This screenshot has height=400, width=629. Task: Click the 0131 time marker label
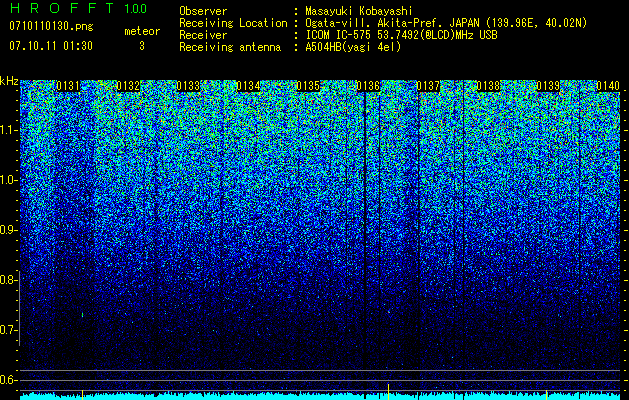(68, 86)
